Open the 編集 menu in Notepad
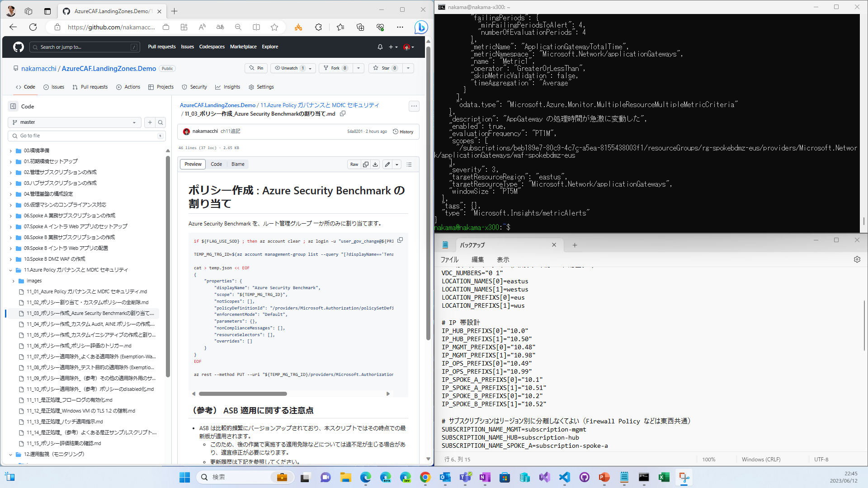 [477, 260]
